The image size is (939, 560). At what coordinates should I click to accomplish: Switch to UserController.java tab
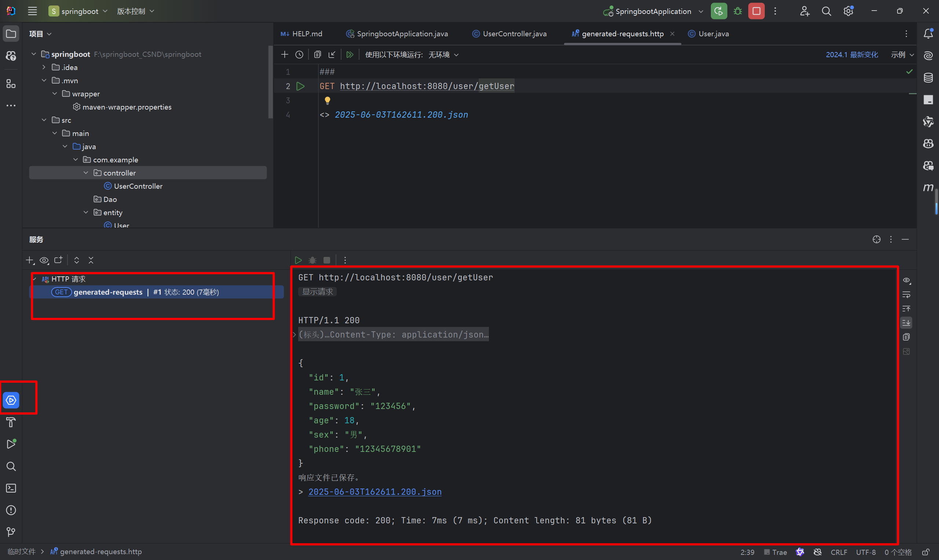(x=514, y=34)
